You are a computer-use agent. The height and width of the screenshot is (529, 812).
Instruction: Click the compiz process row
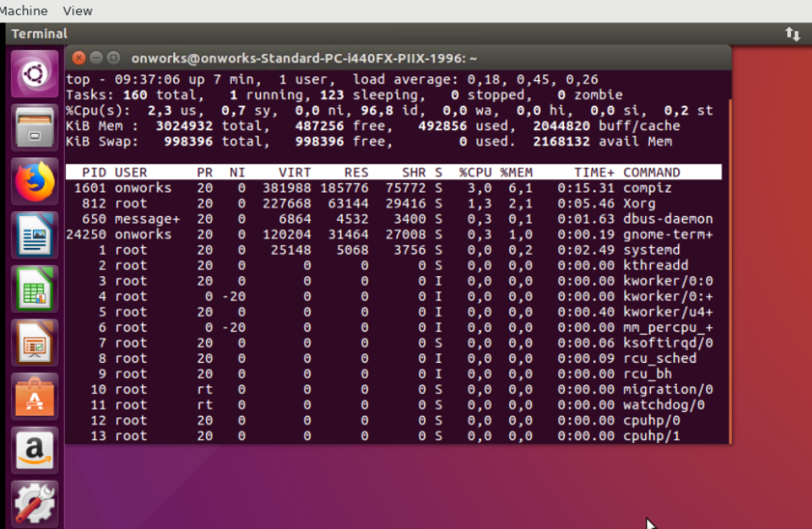click(x=393, y=188)
